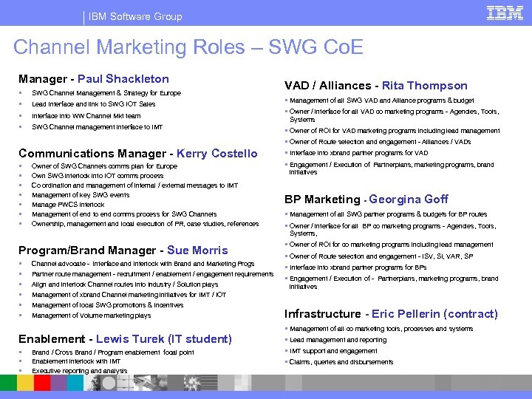This screenshot has height=399, width=532.
Task: Click 'Enablement interlock with IMT' bullet
Action: pyautogui.click(x=76, y=361)
